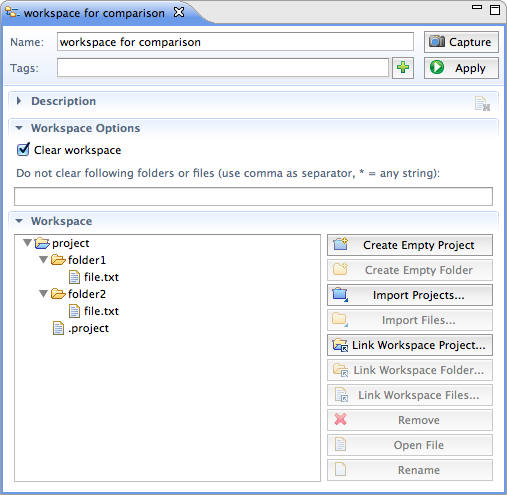Click the green Apply play icon

pos(437,67)
